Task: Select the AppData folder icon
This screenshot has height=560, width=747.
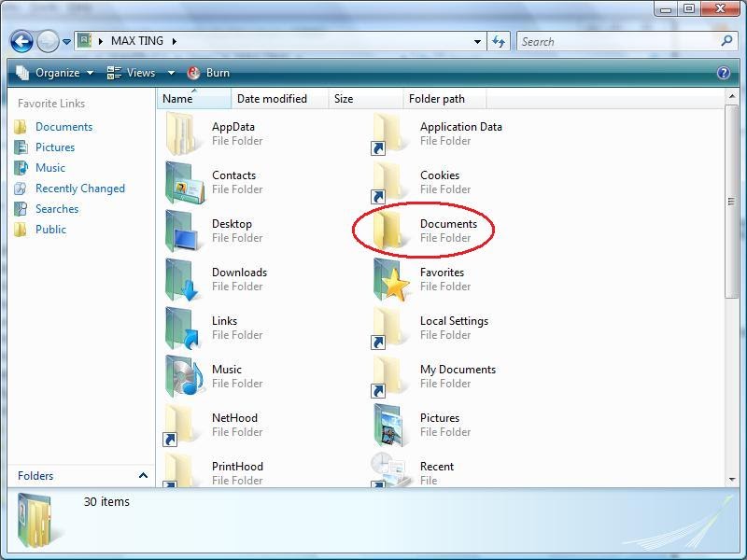Action: click(181, 133)
